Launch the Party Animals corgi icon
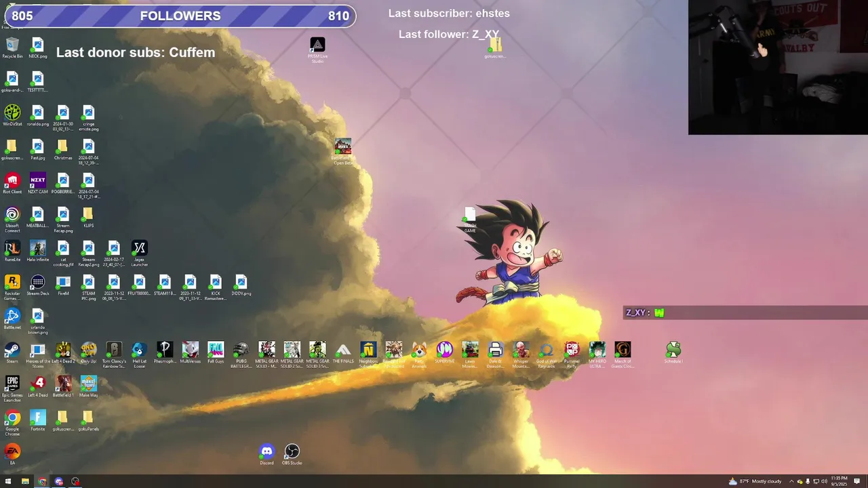The width and height of the screenshot is (868, 488). (419, 355)
